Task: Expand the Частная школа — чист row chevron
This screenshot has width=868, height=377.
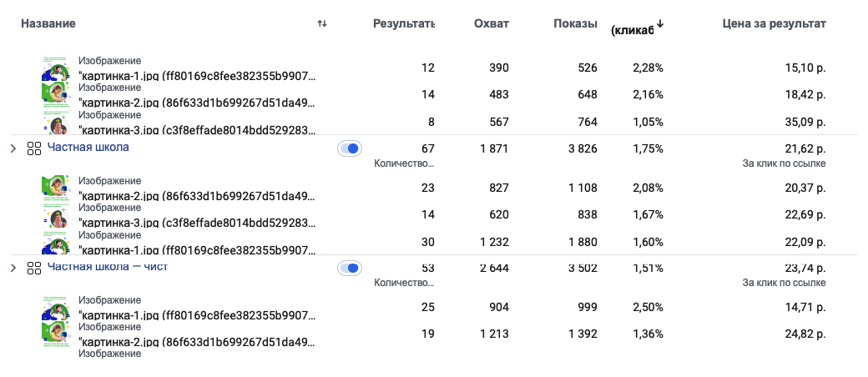Action: tap(13, 269)
